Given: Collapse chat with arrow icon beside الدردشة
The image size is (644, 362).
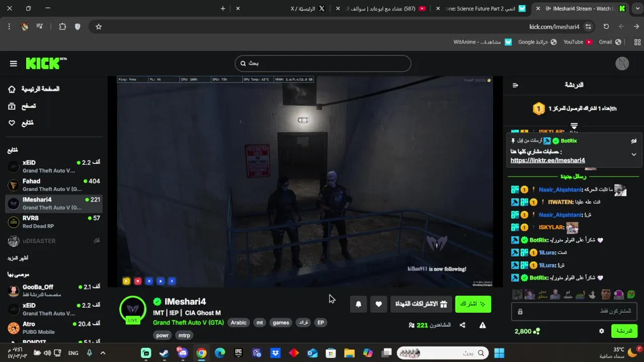Looking at the screenshot, I should (x=515, y=85).
